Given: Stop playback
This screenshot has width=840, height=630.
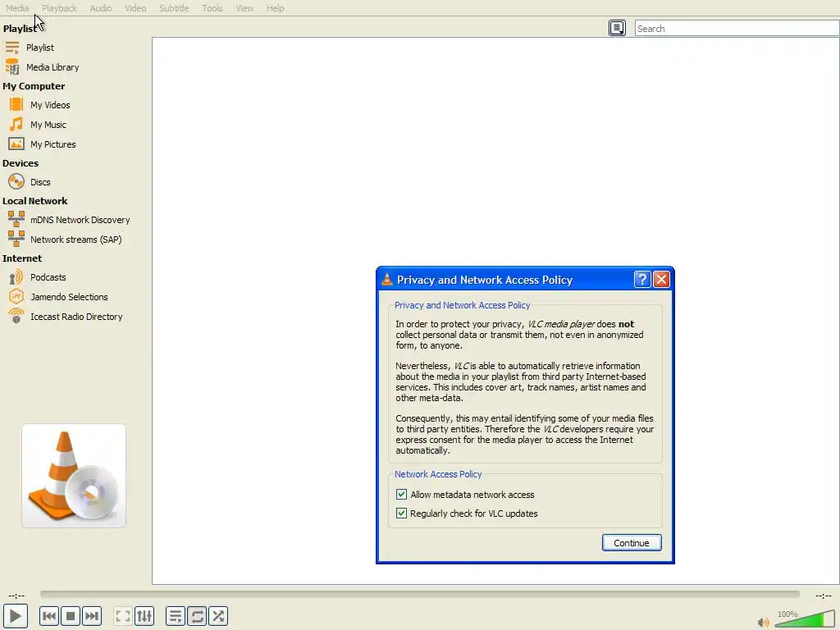Looking at the screenshot, I should tap(71, 616).
